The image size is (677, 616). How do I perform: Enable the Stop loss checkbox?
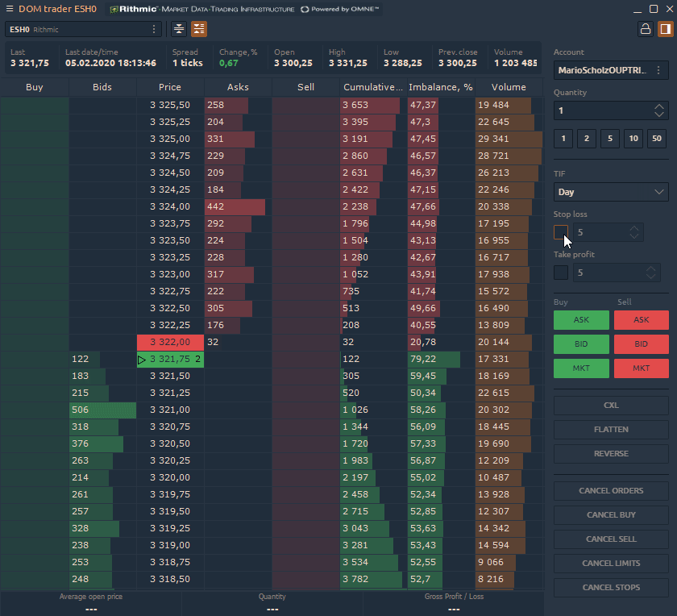pos(561,232)
